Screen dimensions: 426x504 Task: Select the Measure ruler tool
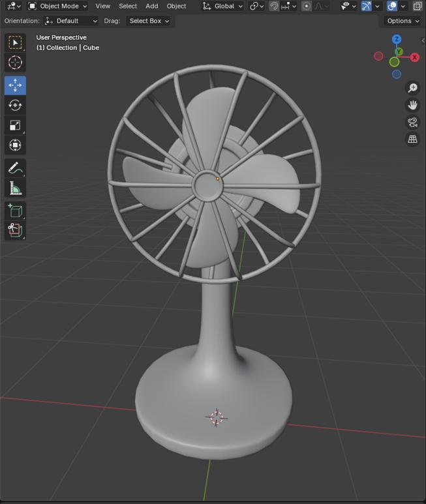tap(15, 188)
